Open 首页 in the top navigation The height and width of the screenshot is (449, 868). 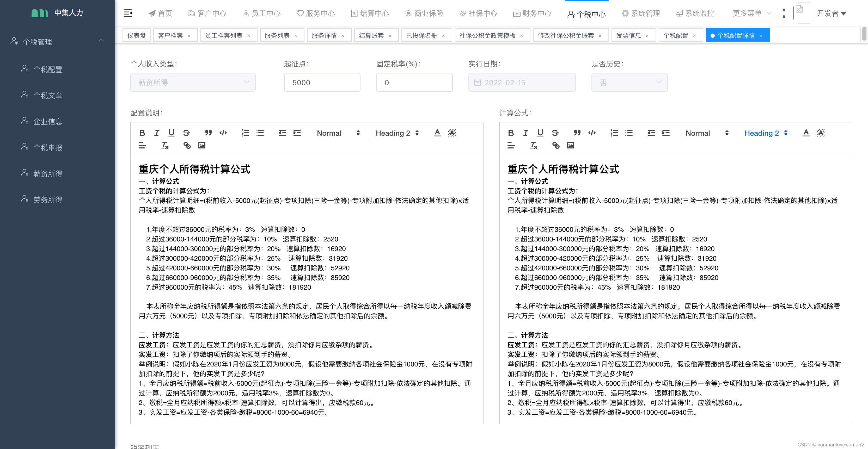coord(160,14)
